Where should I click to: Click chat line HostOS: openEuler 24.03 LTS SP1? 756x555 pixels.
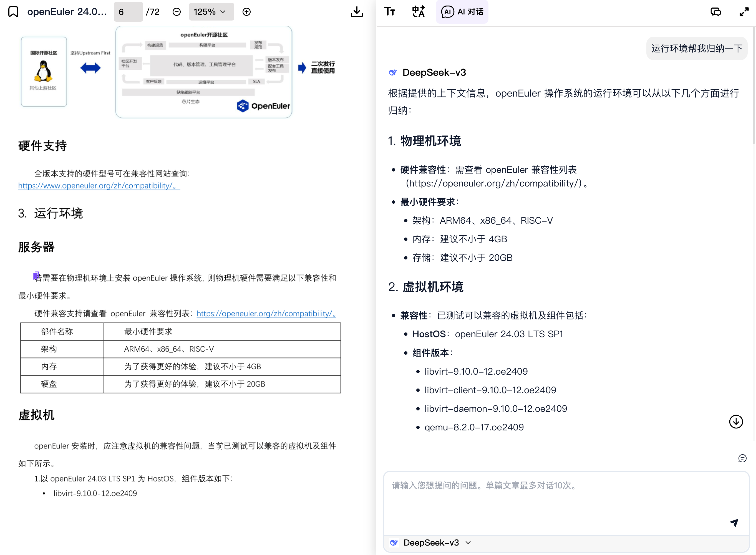point(488,334)
